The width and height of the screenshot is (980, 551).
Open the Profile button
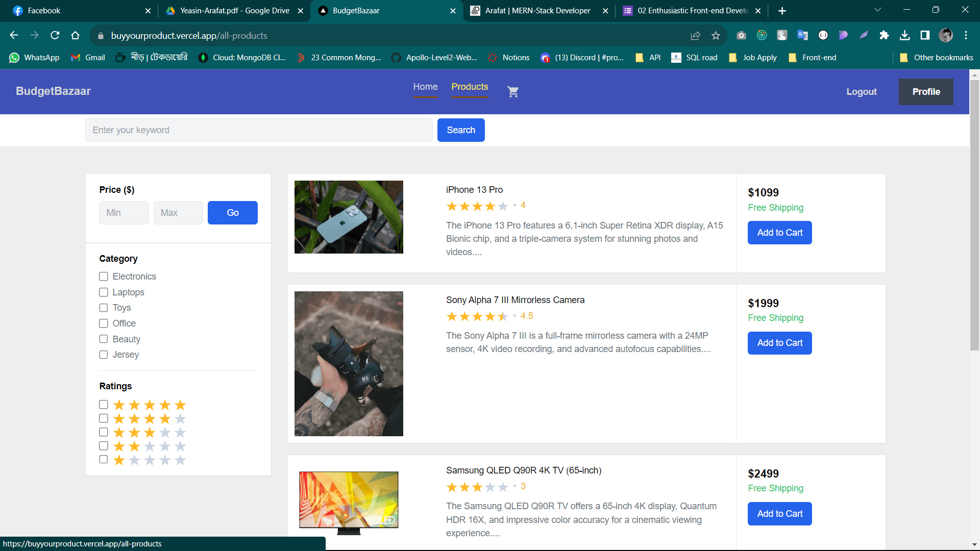[926, 92]
